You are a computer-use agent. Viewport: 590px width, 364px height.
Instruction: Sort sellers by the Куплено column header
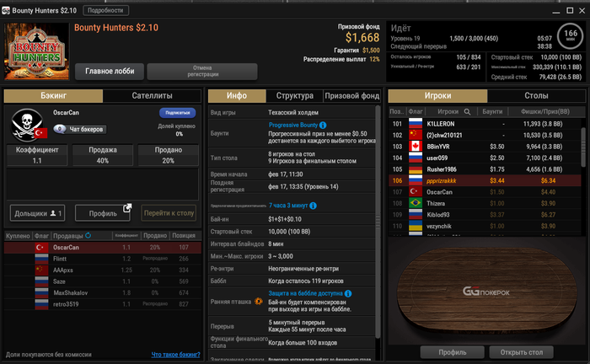pos(18,236)
